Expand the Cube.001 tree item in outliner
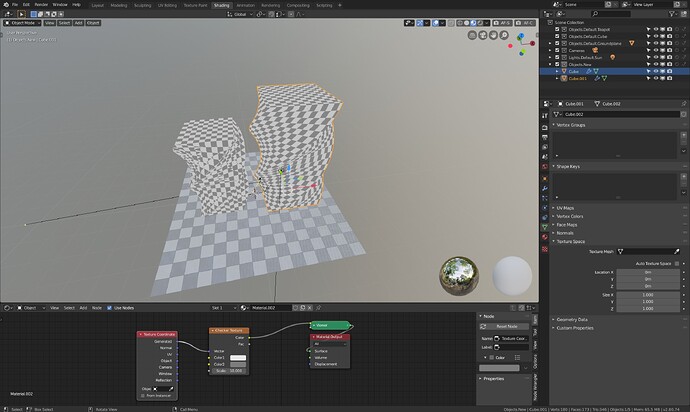690x412 pixels. (557, 78)
